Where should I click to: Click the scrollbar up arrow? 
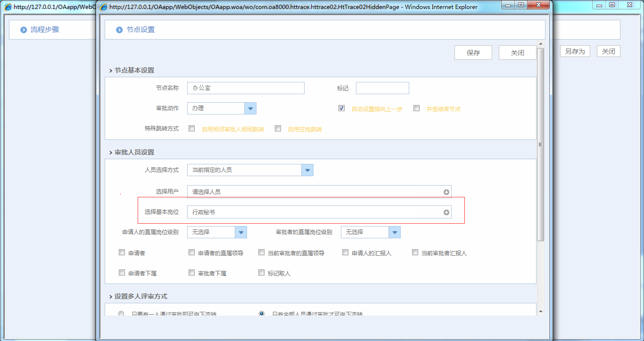(x=540, y=44)
